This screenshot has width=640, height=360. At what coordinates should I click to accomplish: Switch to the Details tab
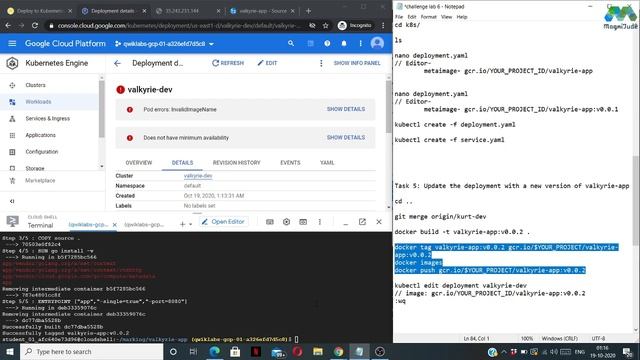click(182, 162)
